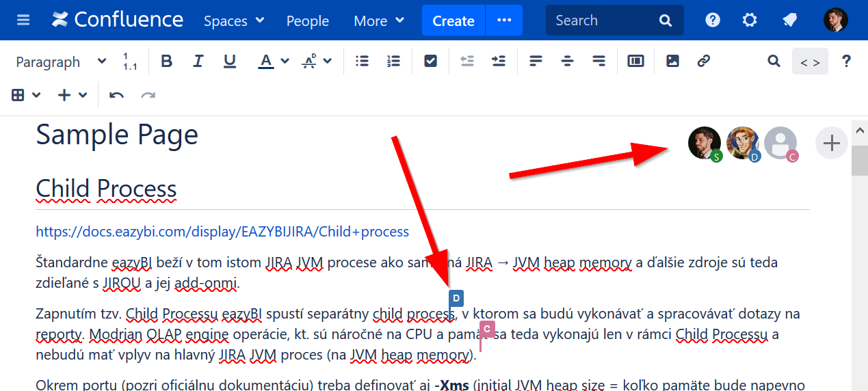Click the Child Process heading
This screenshot has height=391, width=868.
pos(106,189)
